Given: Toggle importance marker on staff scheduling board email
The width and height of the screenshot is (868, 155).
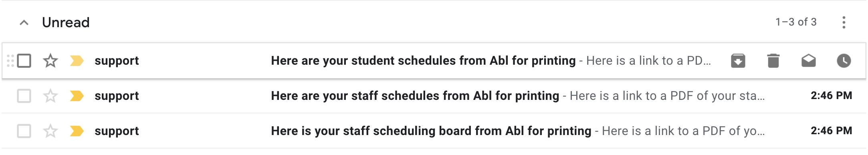Looking at the screenshot, I should [x=77, y=131].
